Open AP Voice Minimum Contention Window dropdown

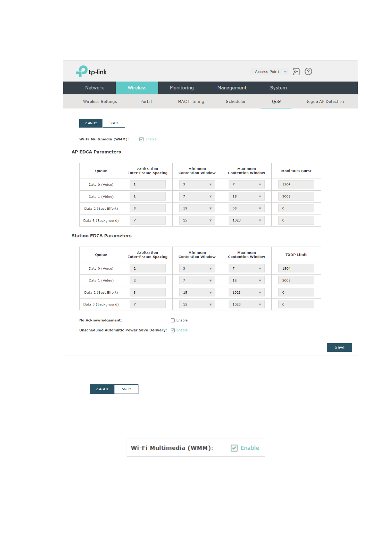pyautogui.click(x=197, y=184)
